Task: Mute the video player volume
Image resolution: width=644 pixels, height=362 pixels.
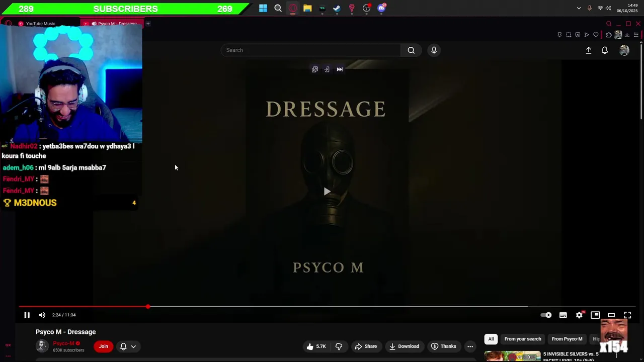Action: click(x=42, y=315)
